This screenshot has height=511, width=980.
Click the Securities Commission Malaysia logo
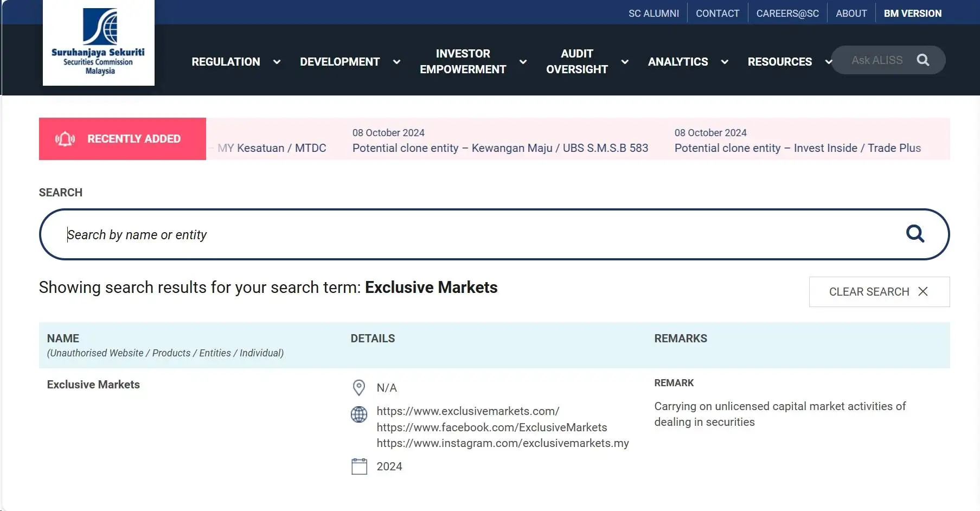coord(99,42)
